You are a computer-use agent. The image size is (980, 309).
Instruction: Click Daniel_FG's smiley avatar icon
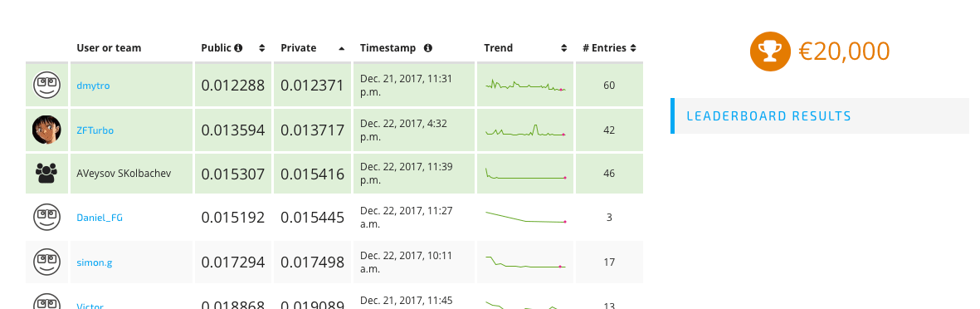[x=46, y=218]
